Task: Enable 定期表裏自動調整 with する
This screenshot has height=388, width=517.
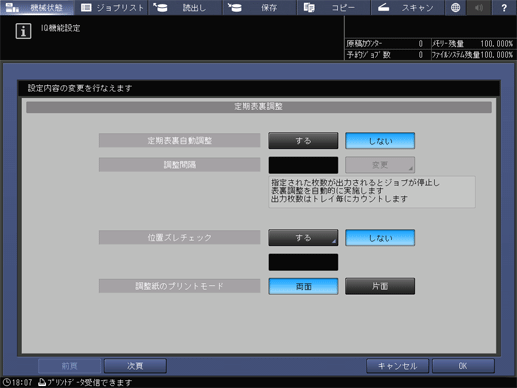Action: click(303, 141)
